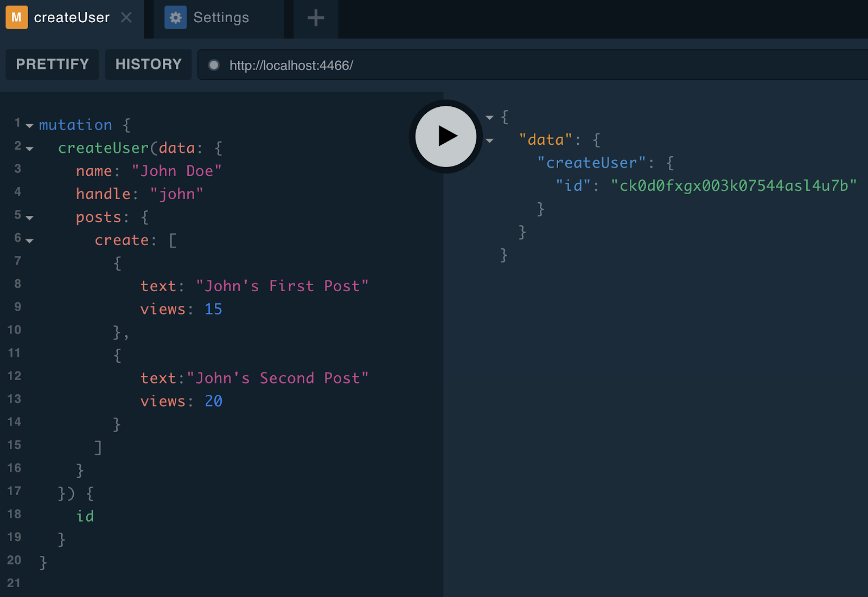Collapse the posts block on line 5

pyautogui.click(x=30, y=217)
